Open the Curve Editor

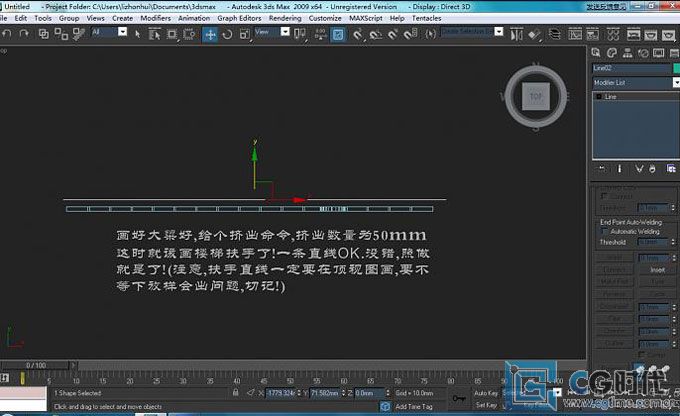click(x=575, y=34)
